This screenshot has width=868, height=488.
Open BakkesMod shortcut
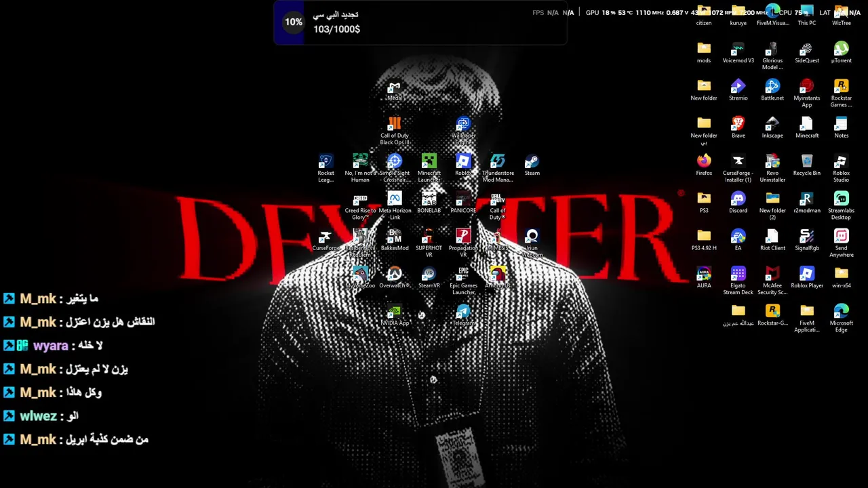(395, 241)
